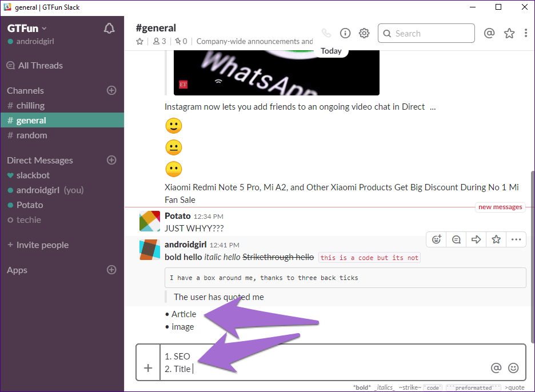
Task: Start a new direct message with the plus icon
Action: tap(111, 160)
